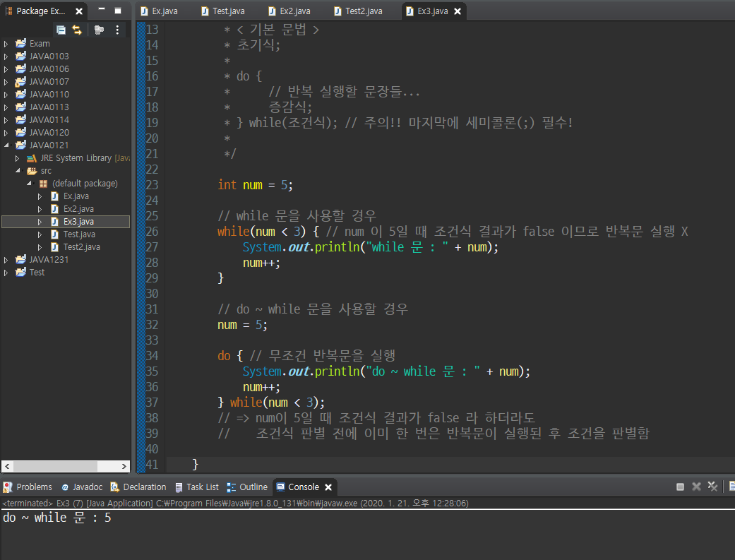Expand JRE System Library node
The image size is (735, 560).
click(18, 158)
